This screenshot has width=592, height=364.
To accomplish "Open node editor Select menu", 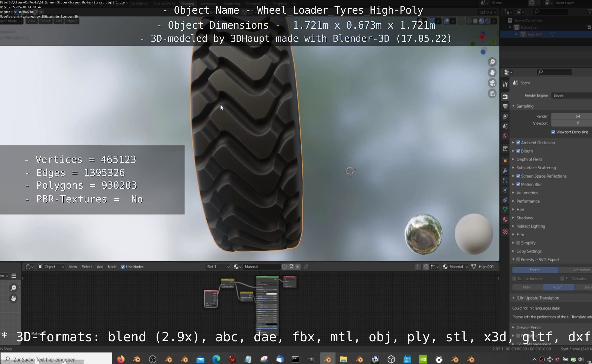I will coord(87,267).
